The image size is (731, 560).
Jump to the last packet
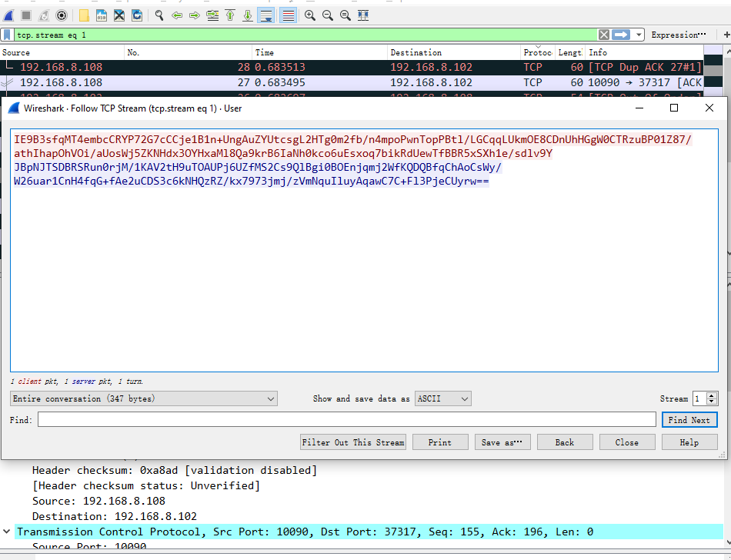point(248,15)
